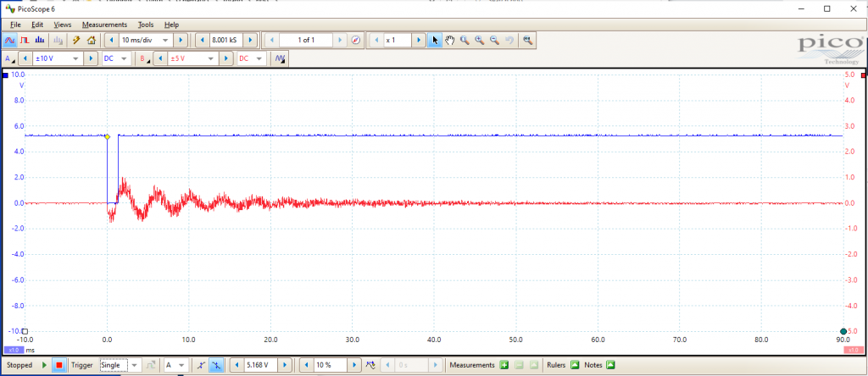Open the Help menu

171,25
